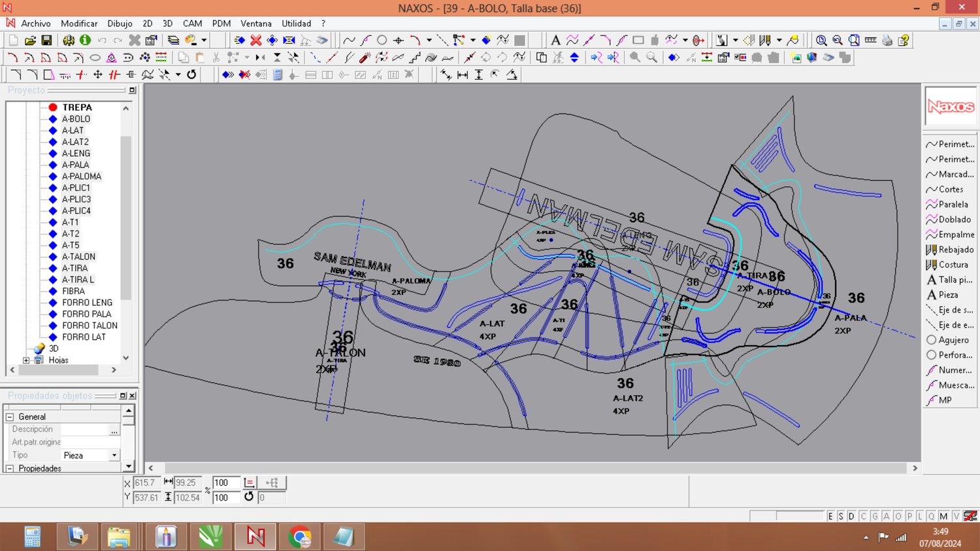Click project tree scroll-down arrow
980x551 pixels.
click(126, 358)
